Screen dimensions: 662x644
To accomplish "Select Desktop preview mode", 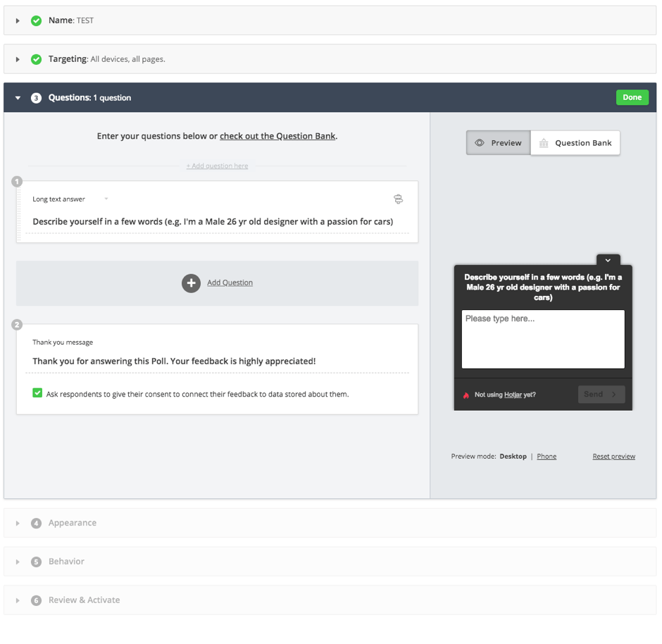I will [x=513, y=457].
